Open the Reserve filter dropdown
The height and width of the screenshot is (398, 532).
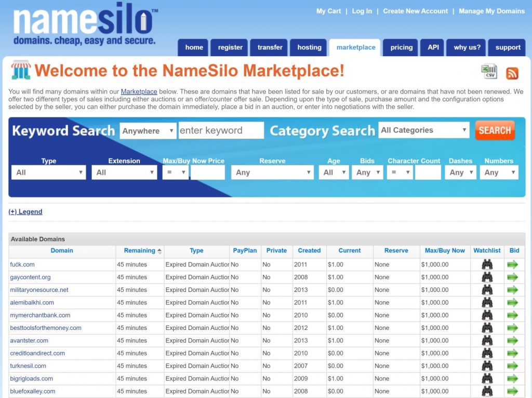[272, 173]
